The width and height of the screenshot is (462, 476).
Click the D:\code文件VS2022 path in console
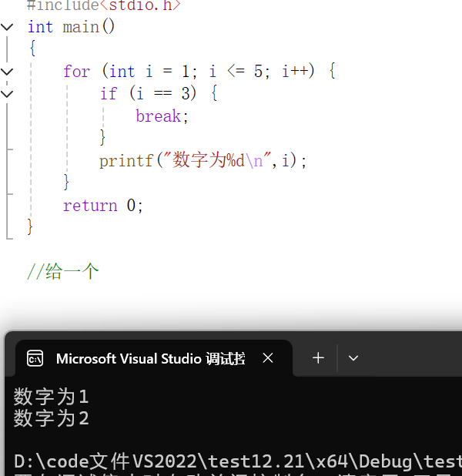click(x=238, y=461)
